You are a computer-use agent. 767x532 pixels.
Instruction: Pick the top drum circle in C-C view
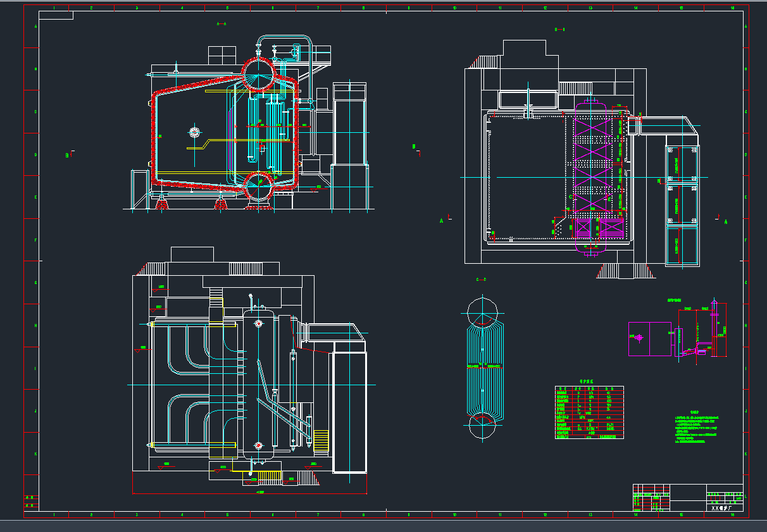[x=482, y=311]
